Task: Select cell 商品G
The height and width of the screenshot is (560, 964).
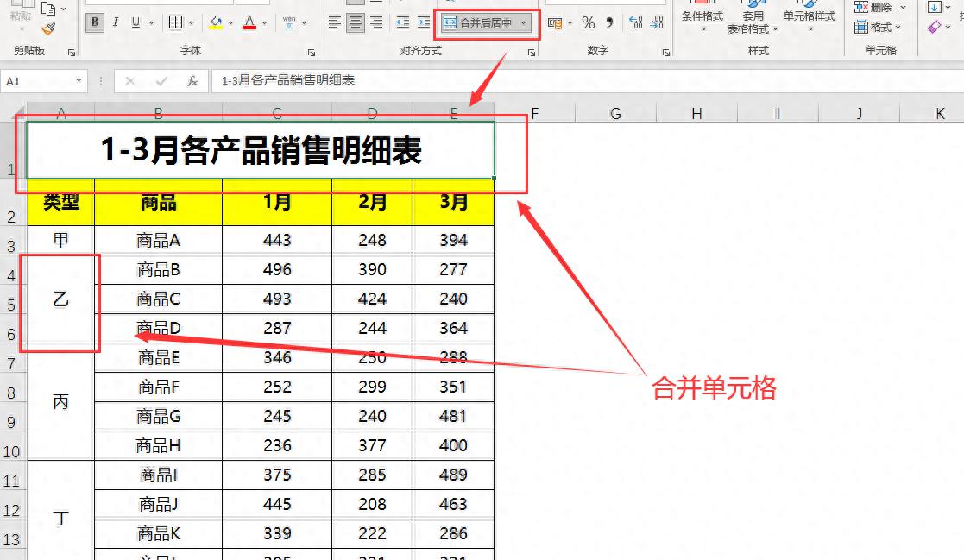Action: 159,416
